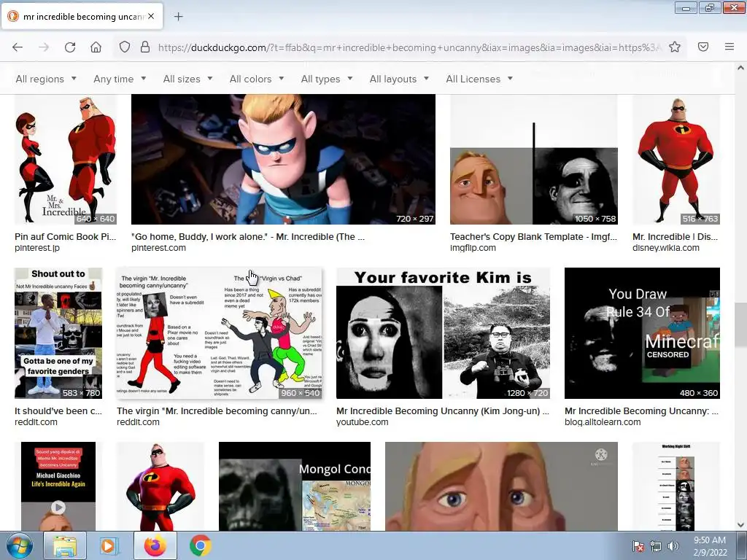Viewport: 747px width, 560px height.
Task: Open the Teacher's Copy blank template image
Action: click(x=533, y=159)
